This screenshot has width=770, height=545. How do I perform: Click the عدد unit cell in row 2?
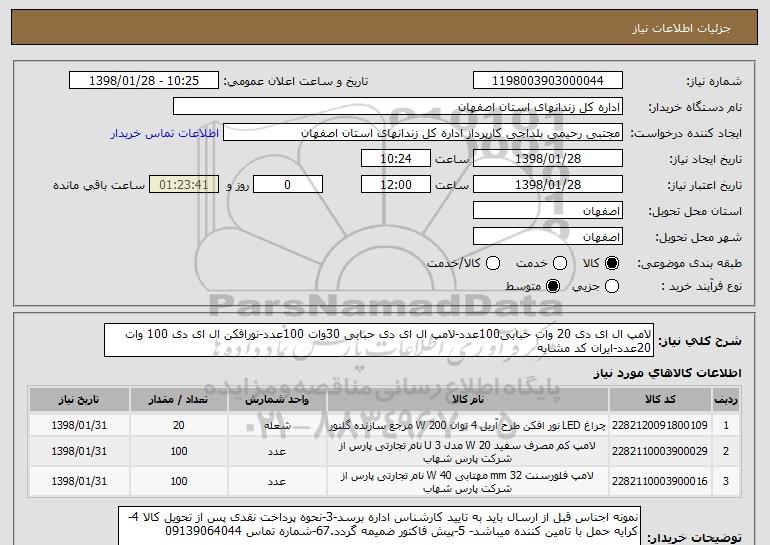[277, 452]
